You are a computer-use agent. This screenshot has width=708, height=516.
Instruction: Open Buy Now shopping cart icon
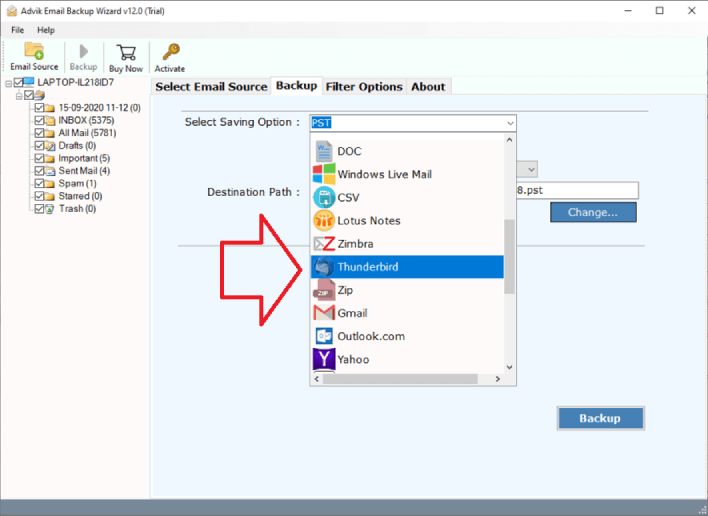click(x=126, y=52)
